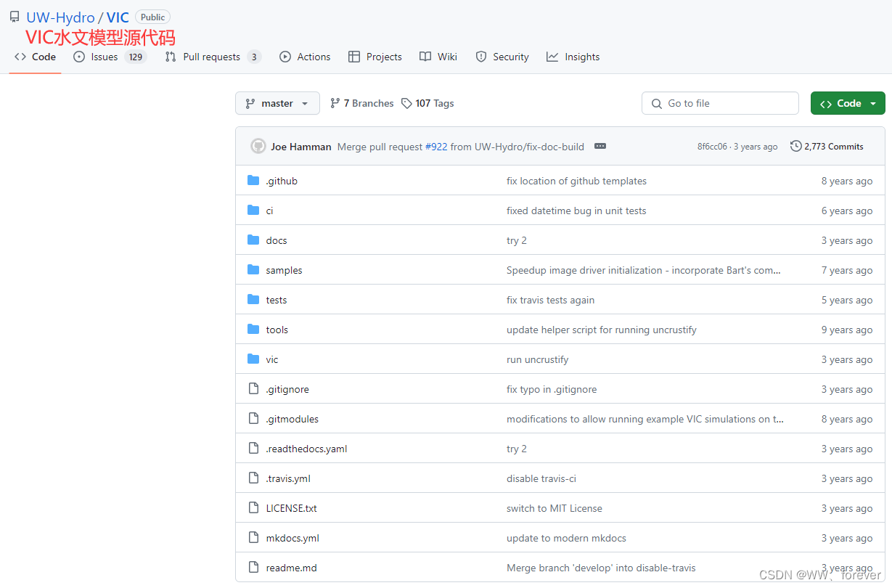This screenshot has height=588, width=892.
Task: Open the .gitmodules file name
Action: [x=292, y=419]
